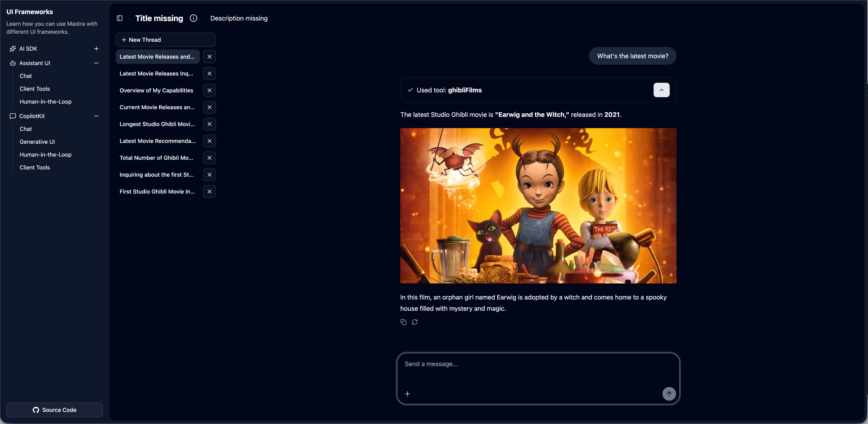Delete the 'Current Movie Releases an...' thread
Screen dimensions: 868x424
[210, 107]
